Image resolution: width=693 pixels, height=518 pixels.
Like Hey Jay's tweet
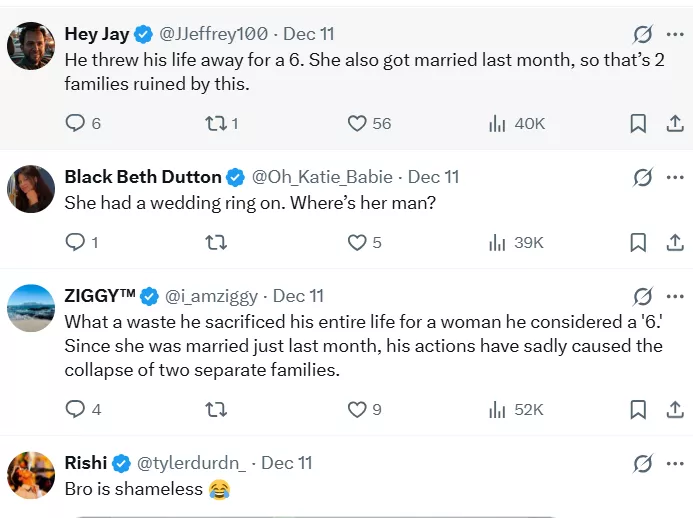358,123
